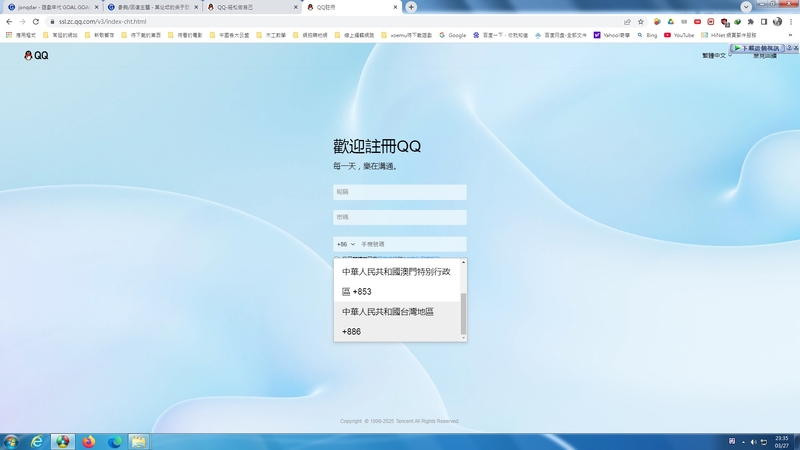Viewport: 800px width, 450px height.
Task: Open the YouTube bookmark
Action: point(679,35)
